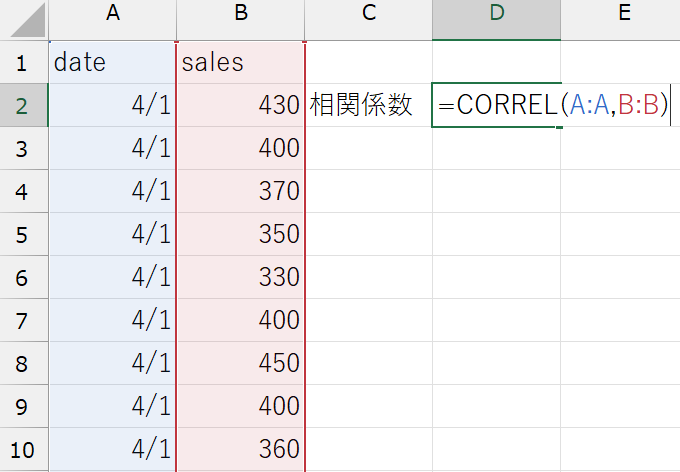Viewport: 680px width, 472px height.
Task: Click the cell containing 360
Action: click(240, 449)
